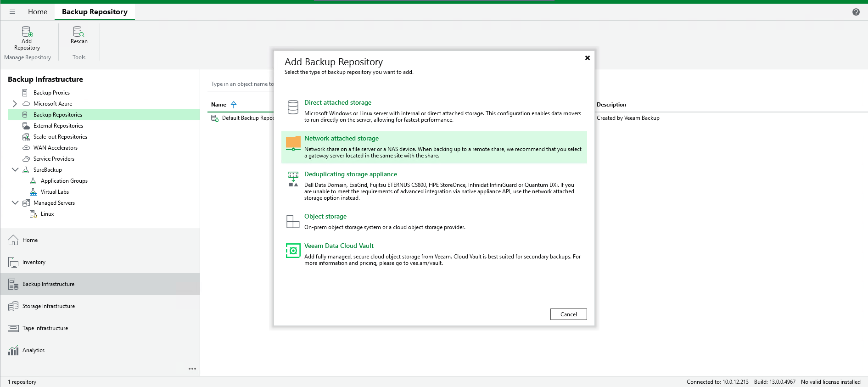
Task: Select the Direct attached storage icon
Action: click(293, 107)
